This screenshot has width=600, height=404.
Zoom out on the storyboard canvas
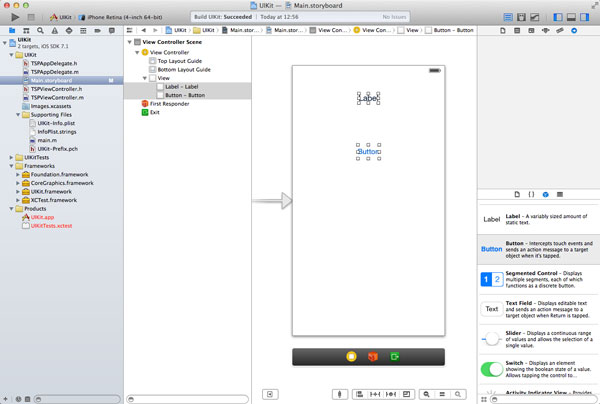(x=426, y=394)
